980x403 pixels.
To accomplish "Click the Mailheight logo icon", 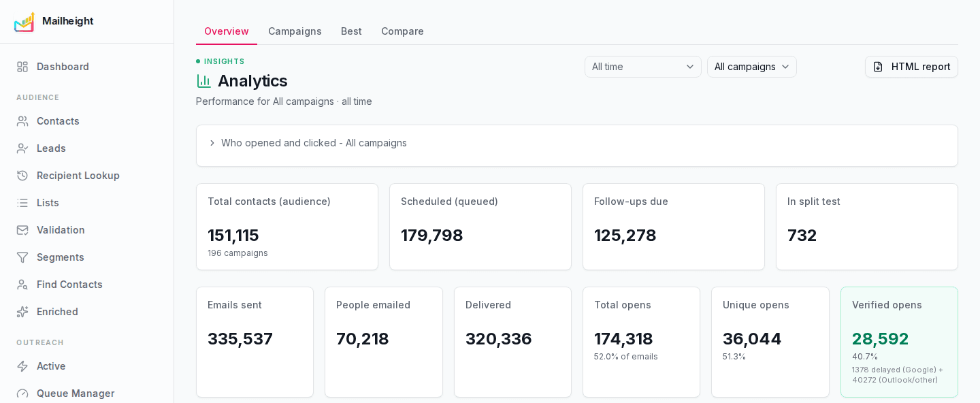I will point(24,22).
